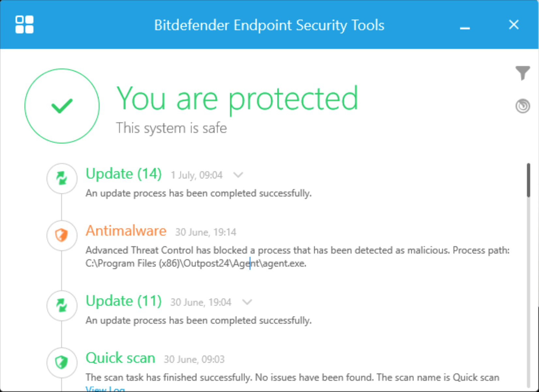Click the You are protected heading
This screenshot has width=539, height=392.
tap(237, 99)
